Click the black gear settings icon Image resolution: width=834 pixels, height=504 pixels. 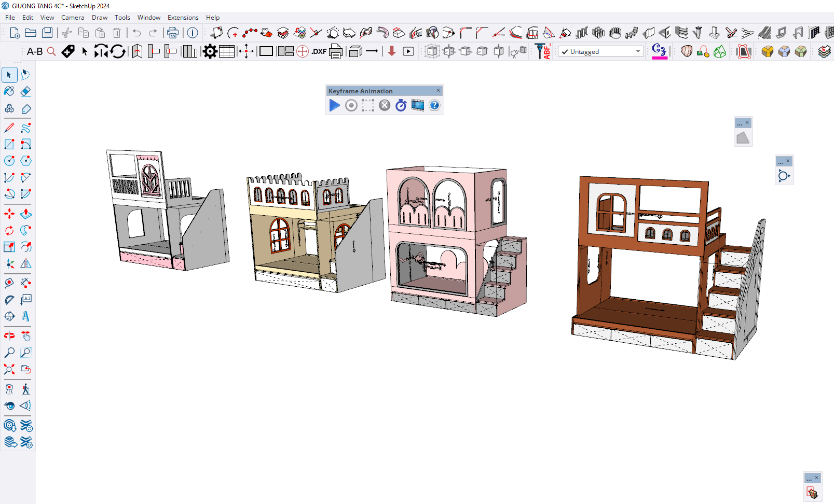pos(210,51)
